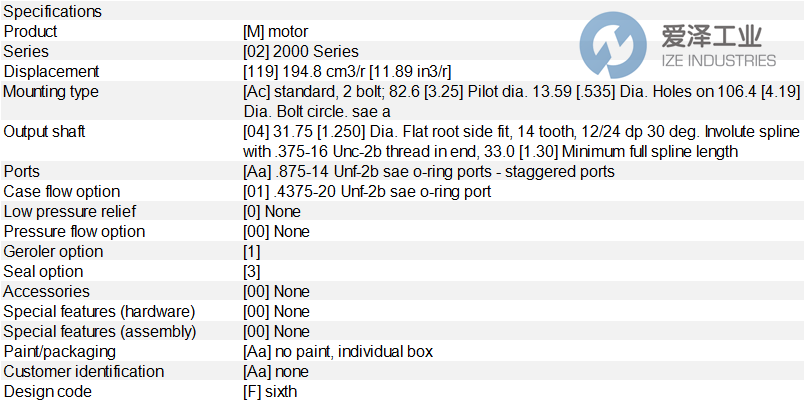The height and width of the screenshot is (401, 804).
Task: Select the Product row label
Action: (31, 32)
